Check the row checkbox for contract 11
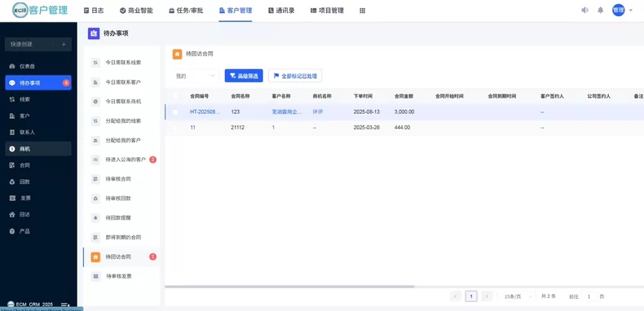The height and width of the screenshot is (311, 644). [x=175, y=128]
